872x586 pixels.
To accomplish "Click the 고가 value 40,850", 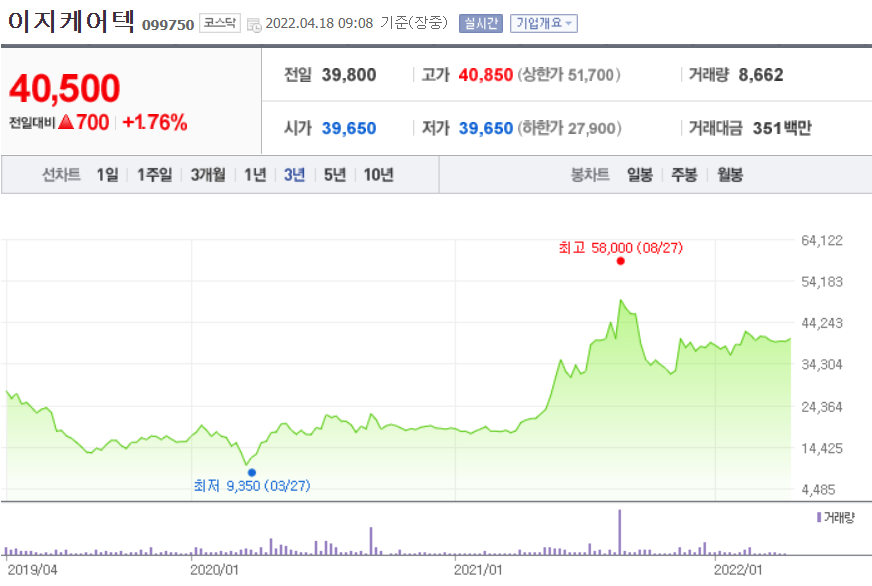I will click(485, 75).
